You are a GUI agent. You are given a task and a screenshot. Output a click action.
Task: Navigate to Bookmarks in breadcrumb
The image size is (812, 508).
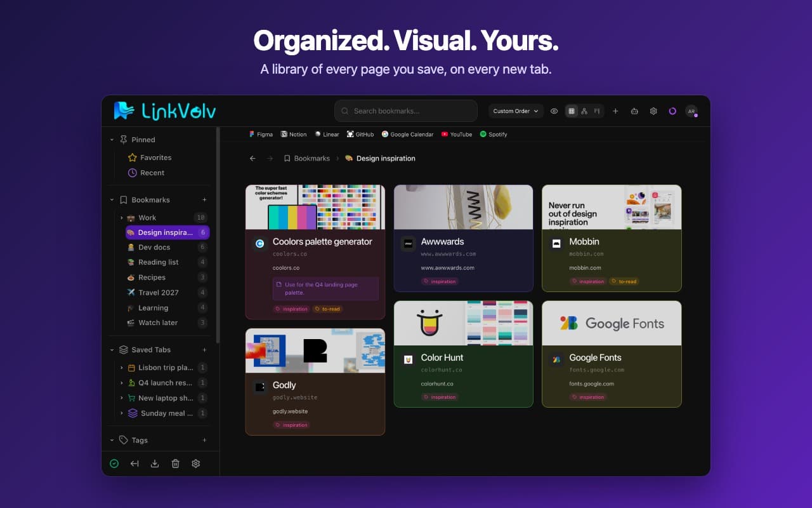[x=307, y=159]
